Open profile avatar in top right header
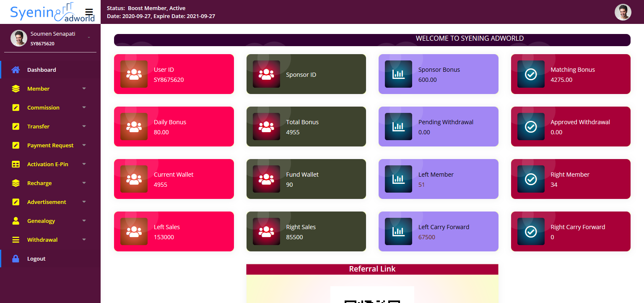 [x=623, y=12]
